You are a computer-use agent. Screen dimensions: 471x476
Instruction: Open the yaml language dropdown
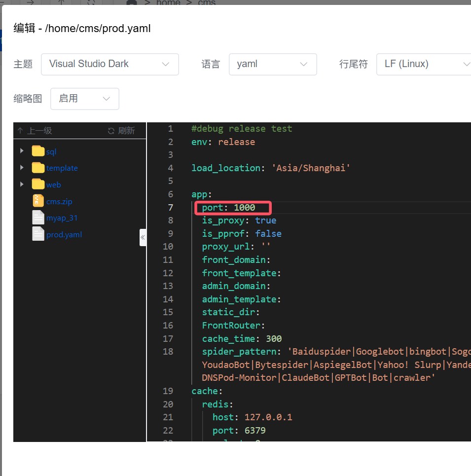[272, 64]
